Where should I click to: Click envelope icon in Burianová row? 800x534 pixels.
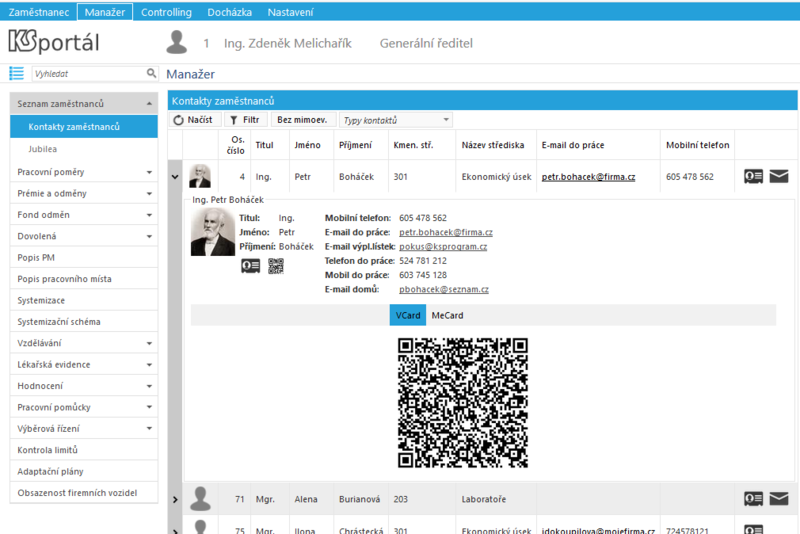779,499
